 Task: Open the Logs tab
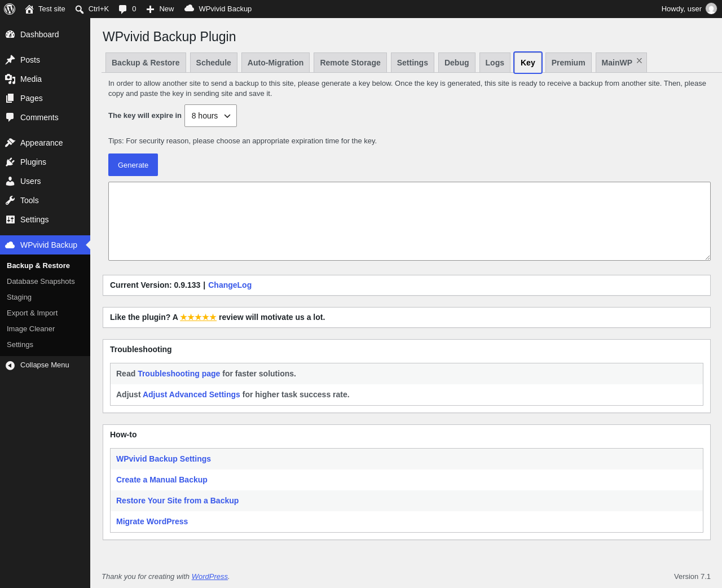(495, 63)
